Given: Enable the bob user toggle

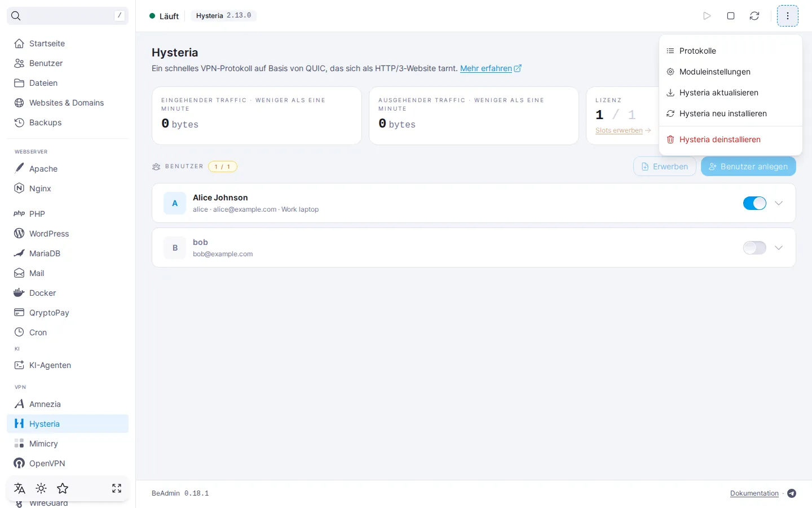Looking at the screenshot, I should [754, 248].
